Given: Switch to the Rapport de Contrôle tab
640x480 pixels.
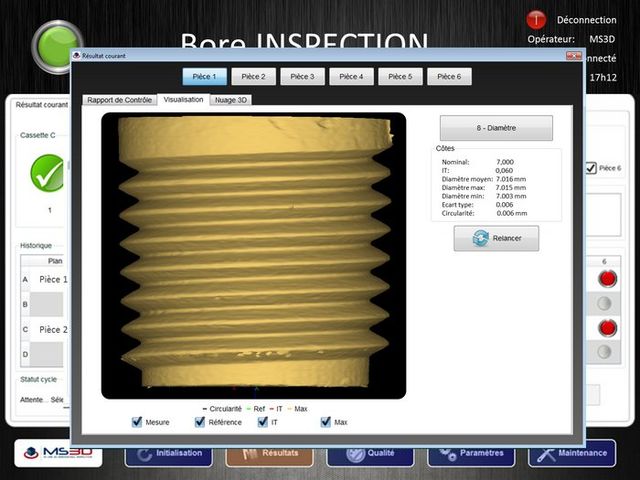Looking at the screenshot, I should [119, 100].
